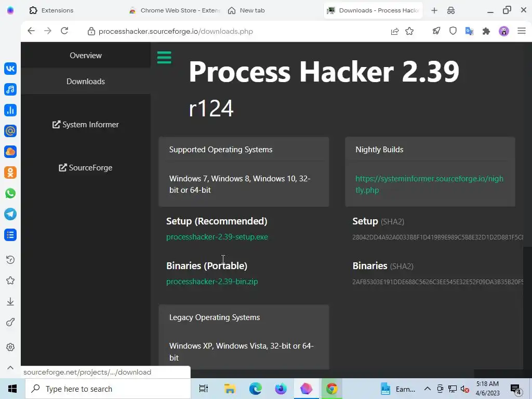Open the browser history sidebar icon
The image size is (532, 399).
click(10, 260)
